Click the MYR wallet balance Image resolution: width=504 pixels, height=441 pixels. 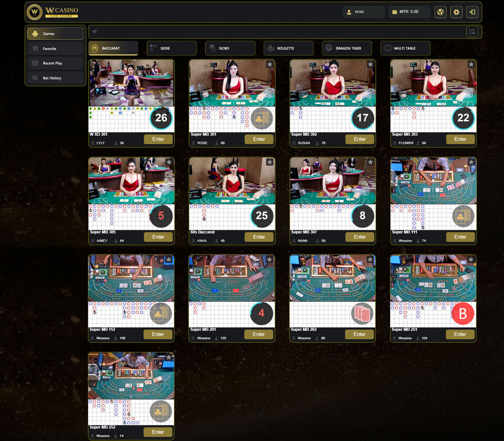click(409, 12)
